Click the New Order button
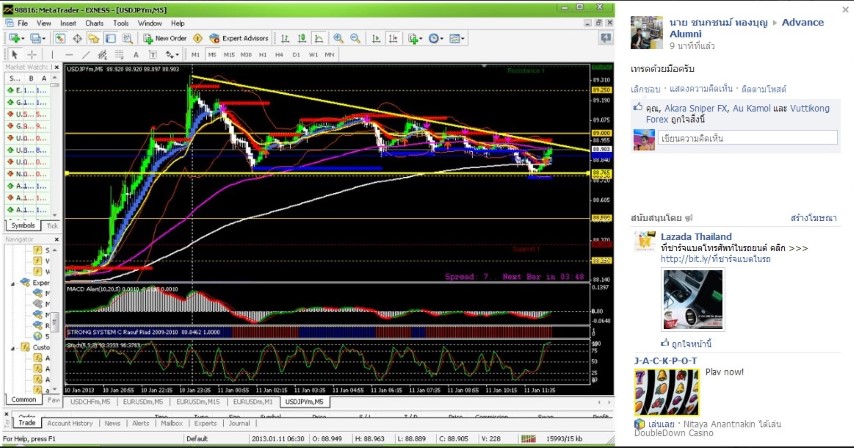This screenshot has width=854, height=448. 165,39
